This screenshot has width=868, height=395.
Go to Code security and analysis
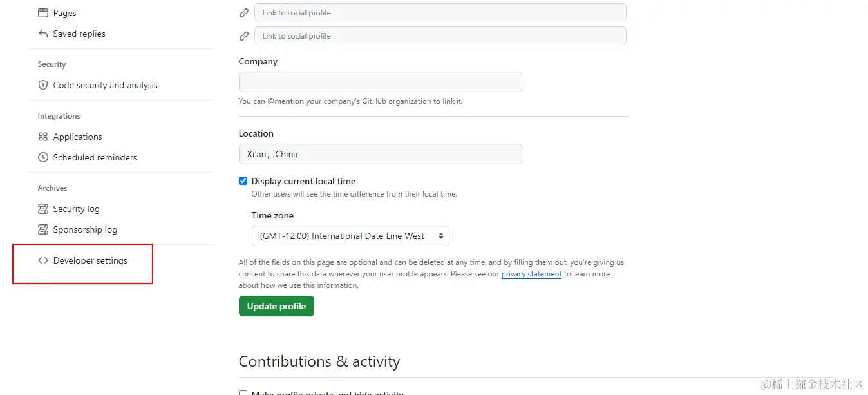click(105, 85)
